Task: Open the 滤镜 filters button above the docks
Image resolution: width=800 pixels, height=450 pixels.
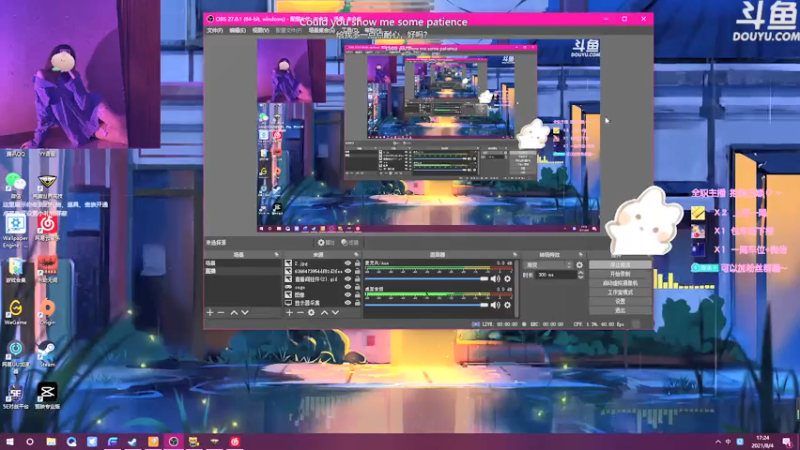Action: [350, 242]
